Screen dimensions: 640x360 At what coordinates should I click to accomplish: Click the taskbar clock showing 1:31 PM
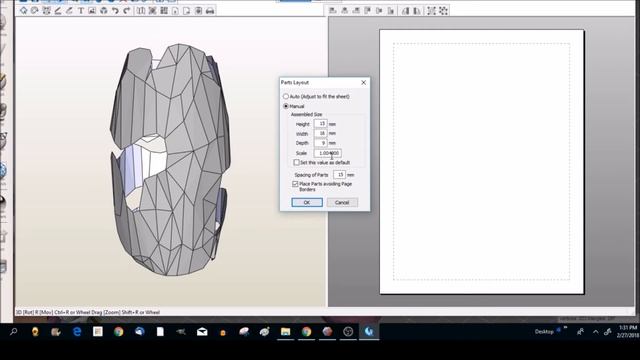[628, 331]
